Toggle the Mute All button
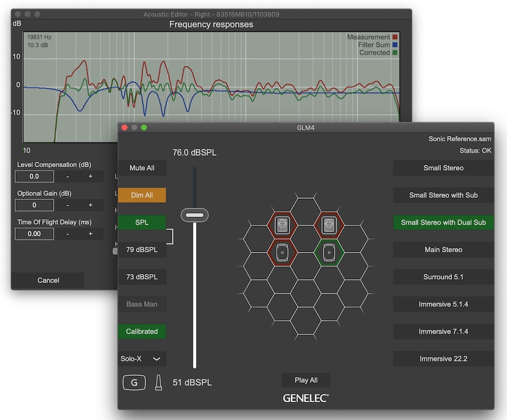This screenshot has width=507, height=420. pos(142,168)
